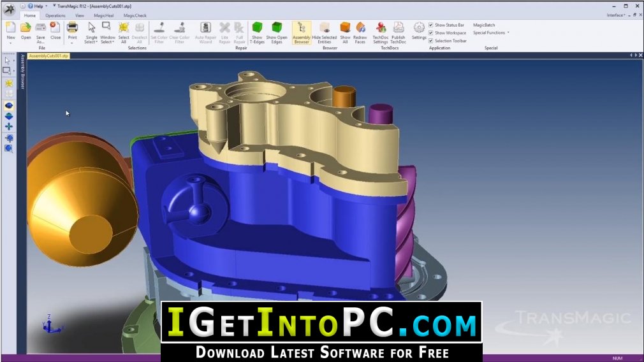The image size is (644, 362).
Task: Select the arrow pointer in the left toolbar
Action: [x=7, y=61]
